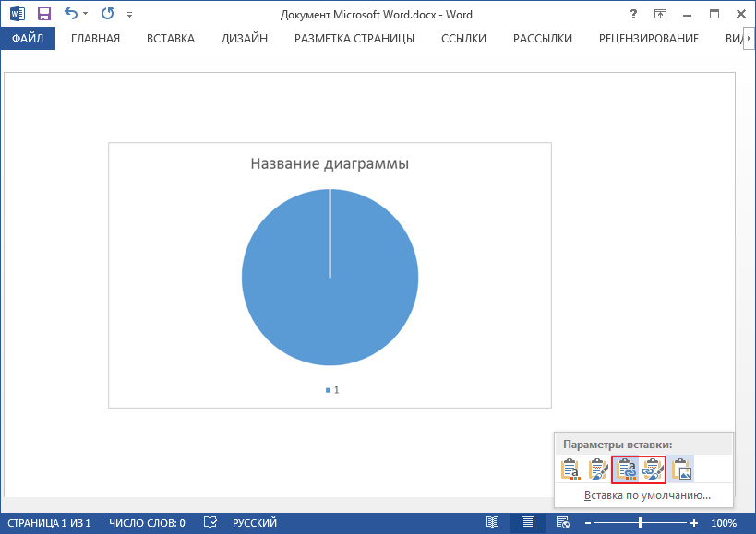The width and height of the screenshot is (756, 534).
Task: Switch to Read Mode view
Action: tap(493, 523)
